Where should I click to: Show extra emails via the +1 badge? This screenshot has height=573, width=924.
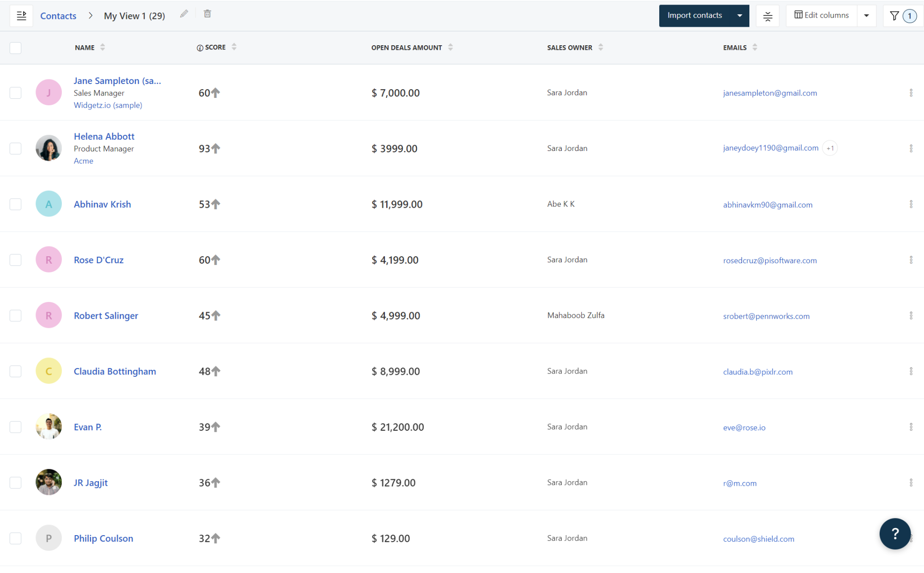coord(830,148)
